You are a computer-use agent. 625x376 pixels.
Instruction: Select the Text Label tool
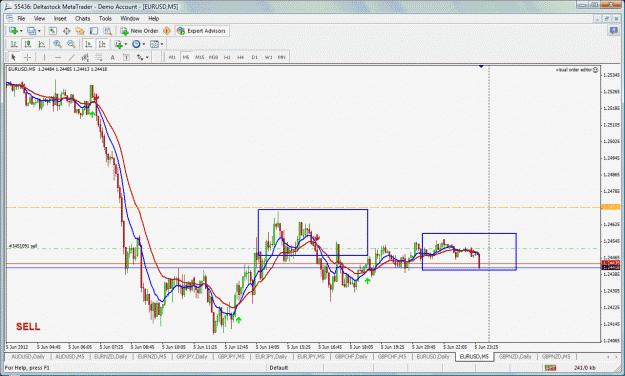pyautogui.click(x=126, y=57)
